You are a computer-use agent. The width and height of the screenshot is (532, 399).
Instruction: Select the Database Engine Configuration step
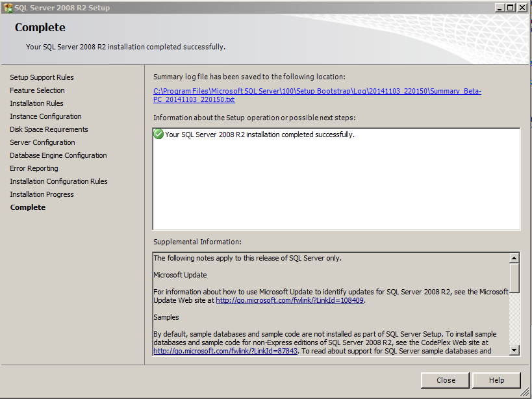click(58, 155)
